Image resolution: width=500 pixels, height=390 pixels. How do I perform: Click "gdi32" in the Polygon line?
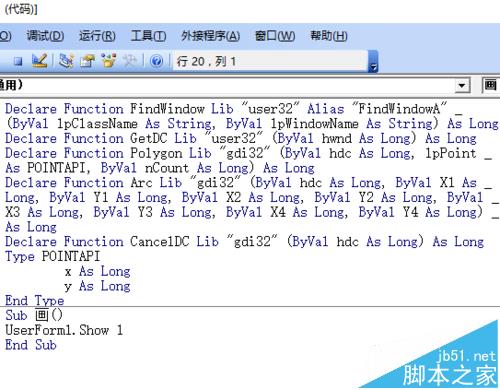pos(245,153)
